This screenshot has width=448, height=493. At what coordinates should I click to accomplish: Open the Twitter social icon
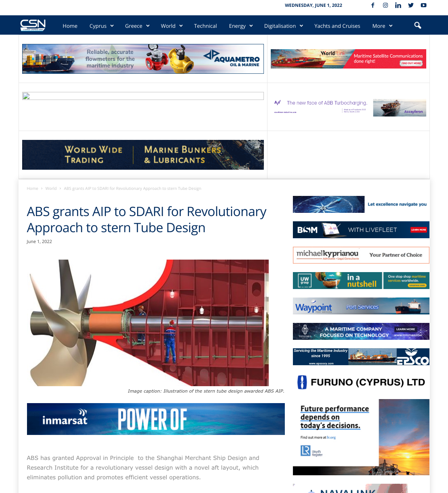[x=411, y=5]
